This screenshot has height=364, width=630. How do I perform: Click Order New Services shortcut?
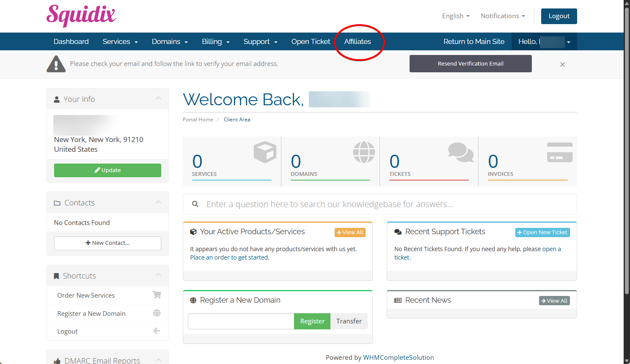(x=107, y=296)
